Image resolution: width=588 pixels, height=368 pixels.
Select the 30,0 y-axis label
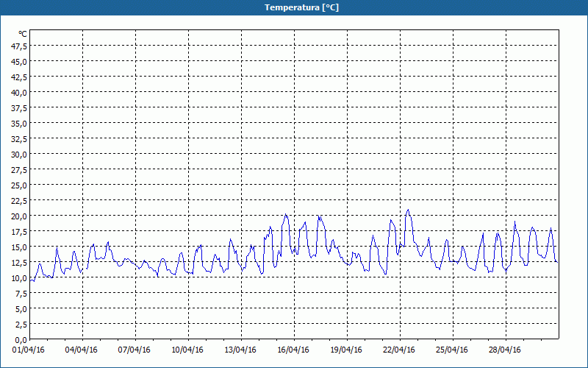[19, 155]
